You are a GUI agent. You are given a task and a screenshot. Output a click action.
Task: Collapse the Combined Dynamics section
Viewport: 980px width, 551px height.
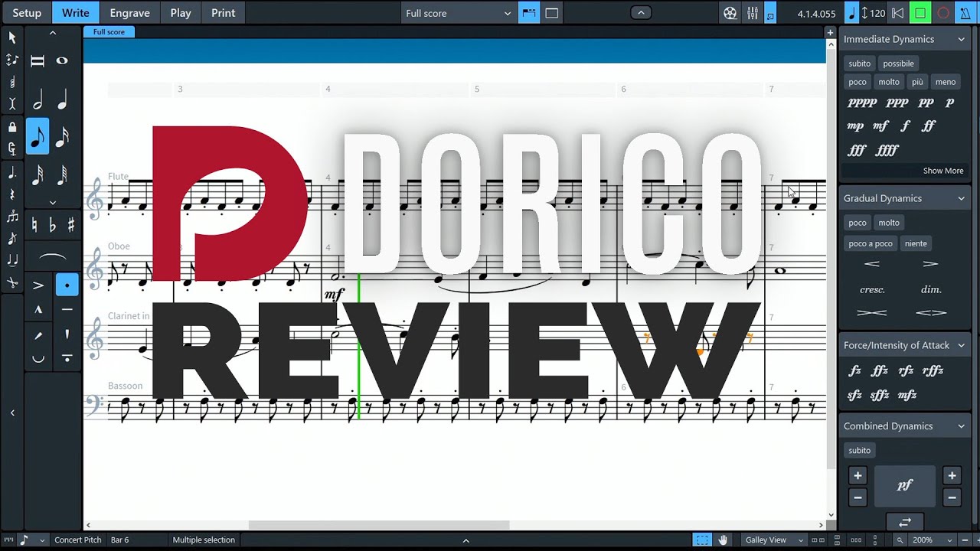961,426
